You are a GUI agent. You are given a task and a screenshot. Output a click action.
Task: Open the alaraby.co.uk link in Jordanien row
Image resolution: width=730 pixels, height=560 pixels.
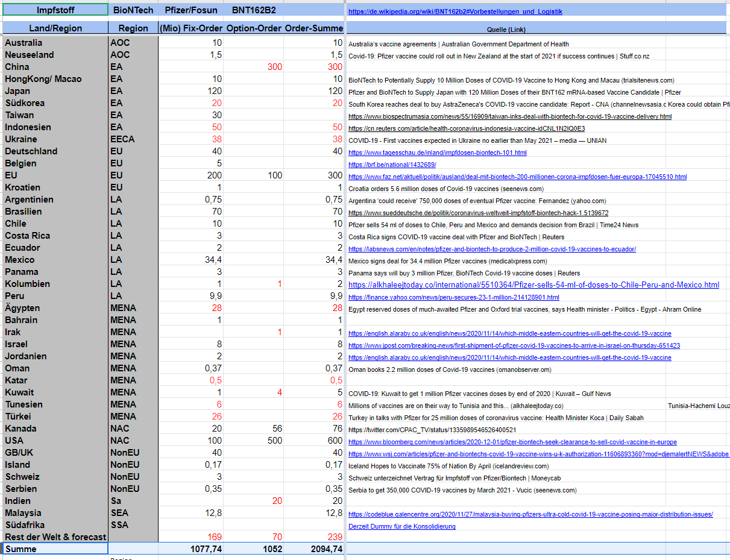[509, 357]
